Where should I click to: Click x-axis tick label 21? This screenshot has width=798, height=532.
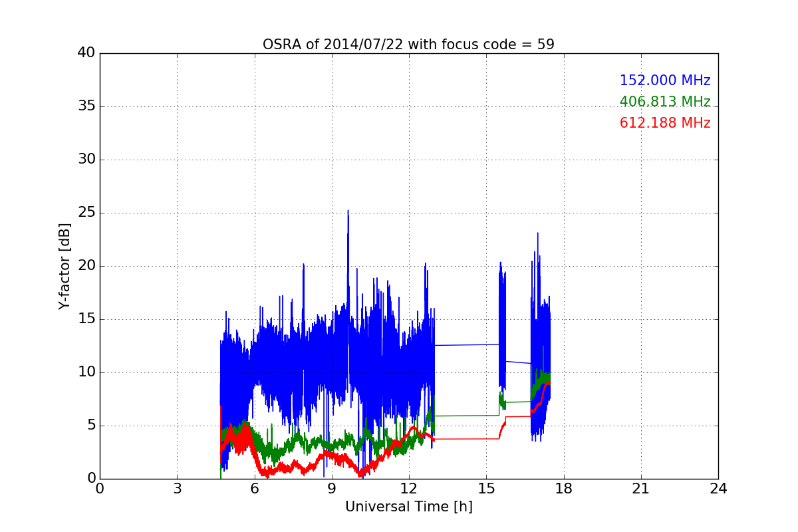coord(640,489)
